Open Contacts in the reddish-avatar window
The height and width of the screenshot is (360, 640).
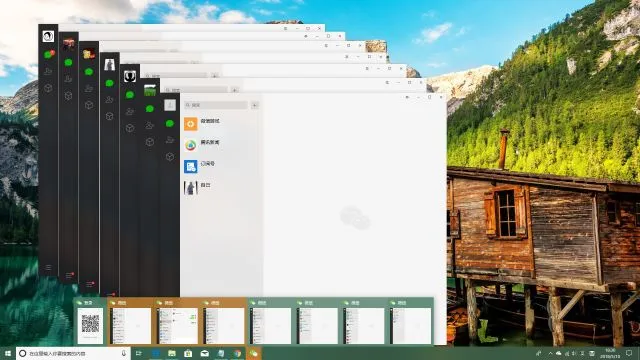click(x=69, y=79)
